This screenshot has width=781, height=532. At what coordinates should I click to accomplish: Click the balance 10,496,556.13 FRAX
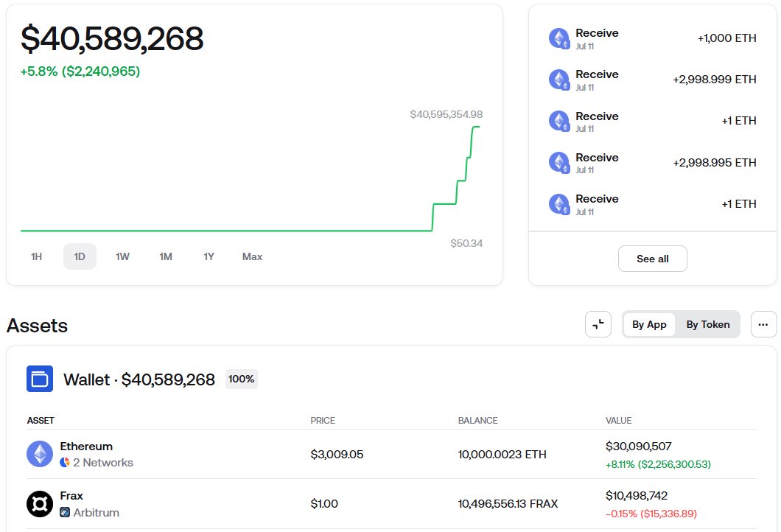508,503
